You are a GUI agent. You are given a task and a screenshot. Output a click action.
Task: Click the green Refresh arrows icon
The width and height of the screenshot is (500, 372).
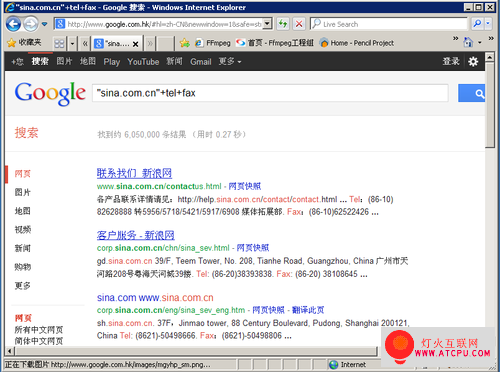click(283, 24)
